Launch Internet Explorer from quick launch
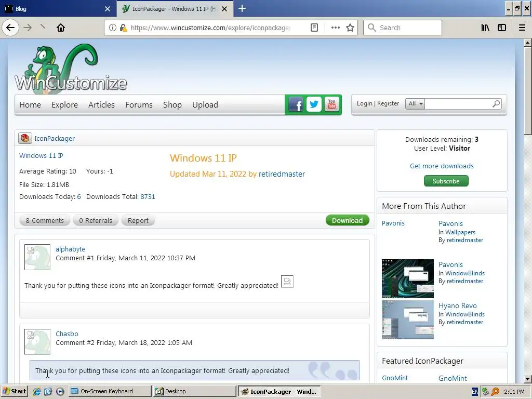Screen dimensions: 532x399 point(37,391)
